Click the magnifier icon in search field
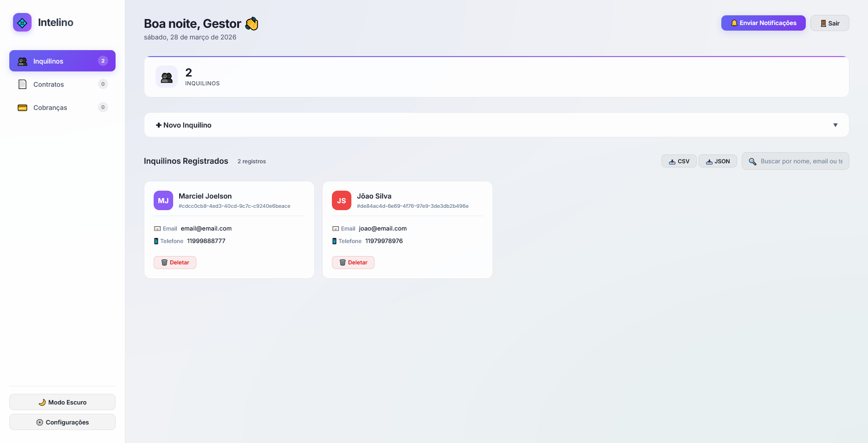 tap(752, 161)
